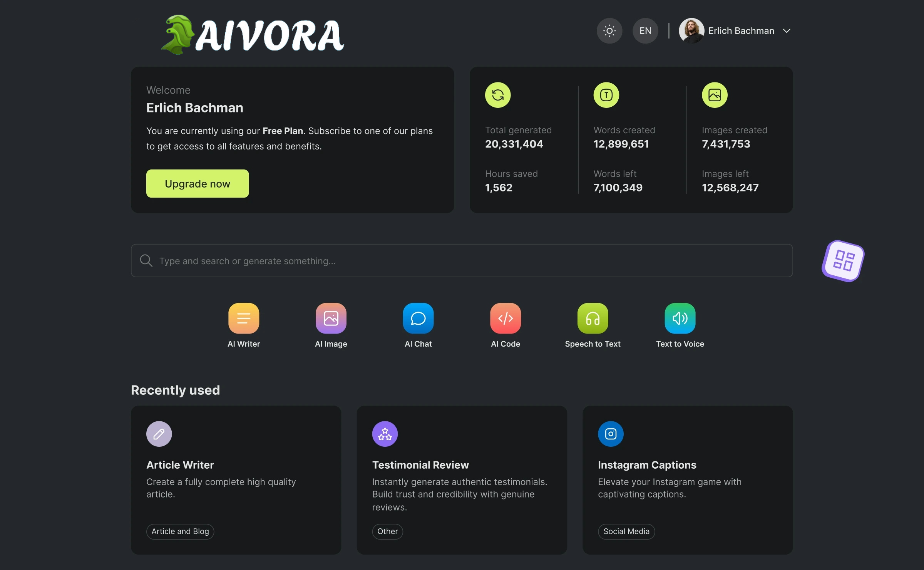Open the EN language selector
This screenshot has height=570, width=924.
pyautogui.click(x=645, y=30)
